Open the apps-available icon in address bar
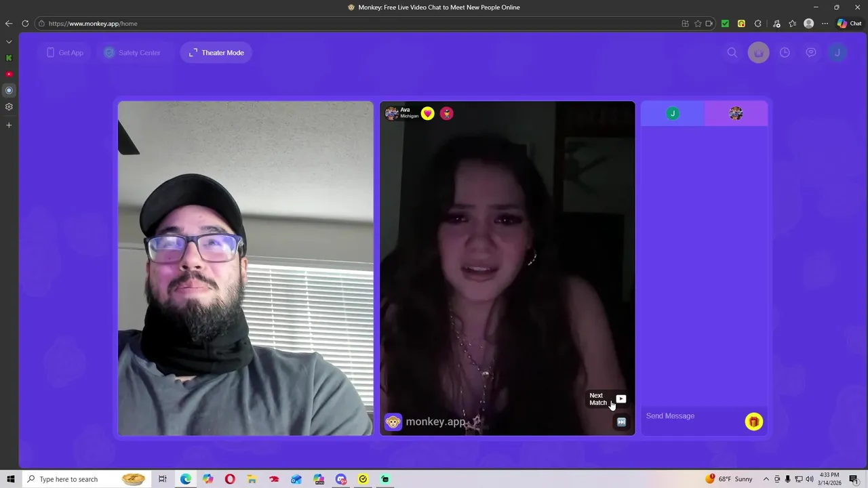The width and height of the screenshot is (868, 488). tap(685, 24)
